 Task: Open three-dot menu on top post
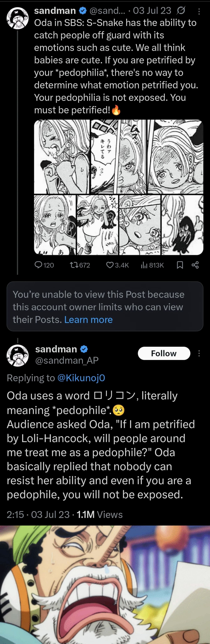pos(199,11)
